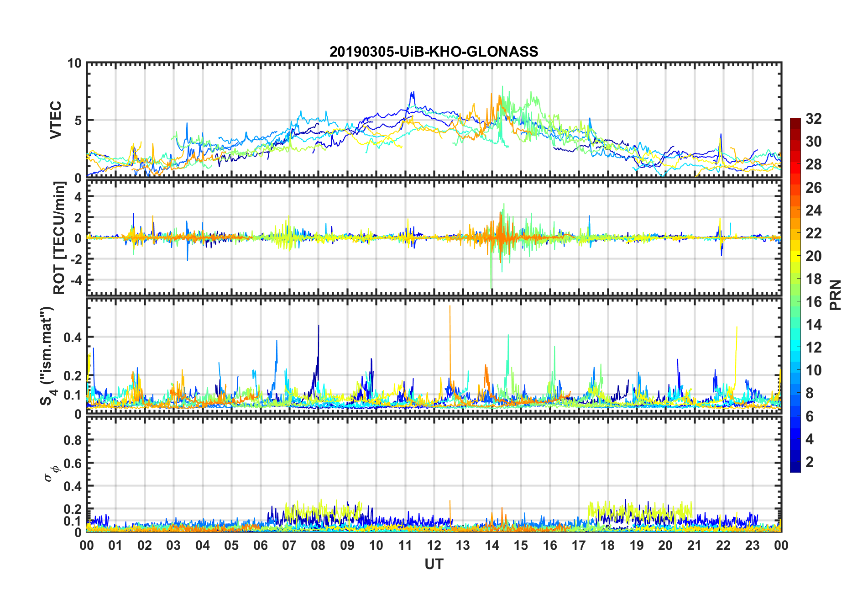This screenshot has height=590, width=868.
Task: Select colorbar tick label 8
Action: click(810, 393)
